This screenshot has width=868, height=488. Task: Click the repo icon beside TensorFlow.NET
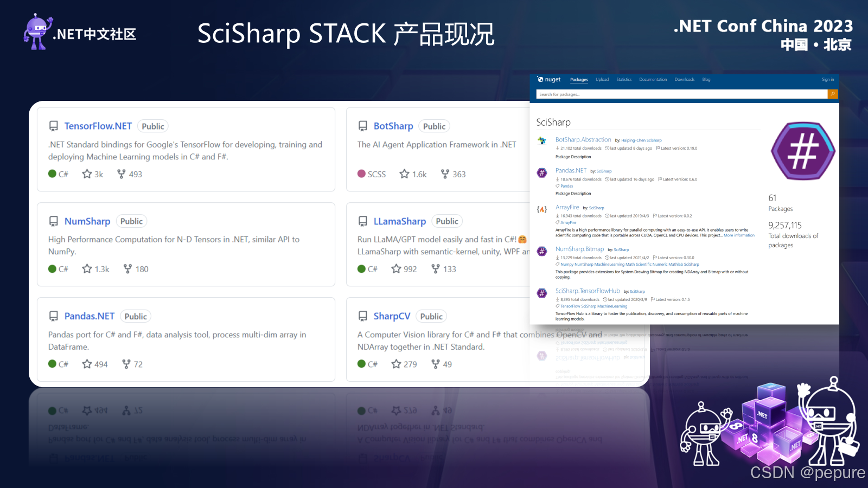click(x=54, y=126)
